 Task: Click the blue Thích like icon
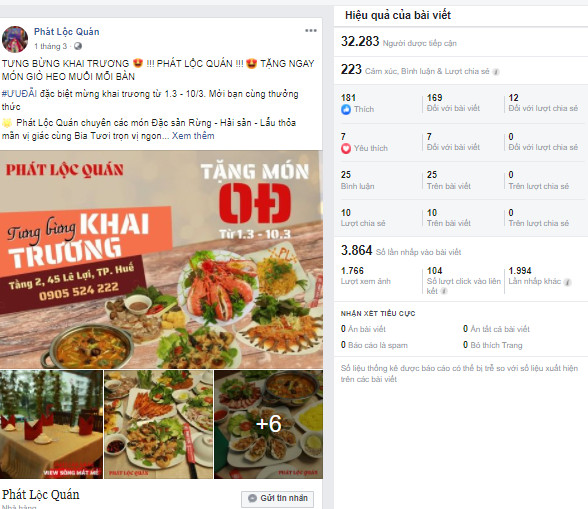pyautogui.click(x=346, y=110)
